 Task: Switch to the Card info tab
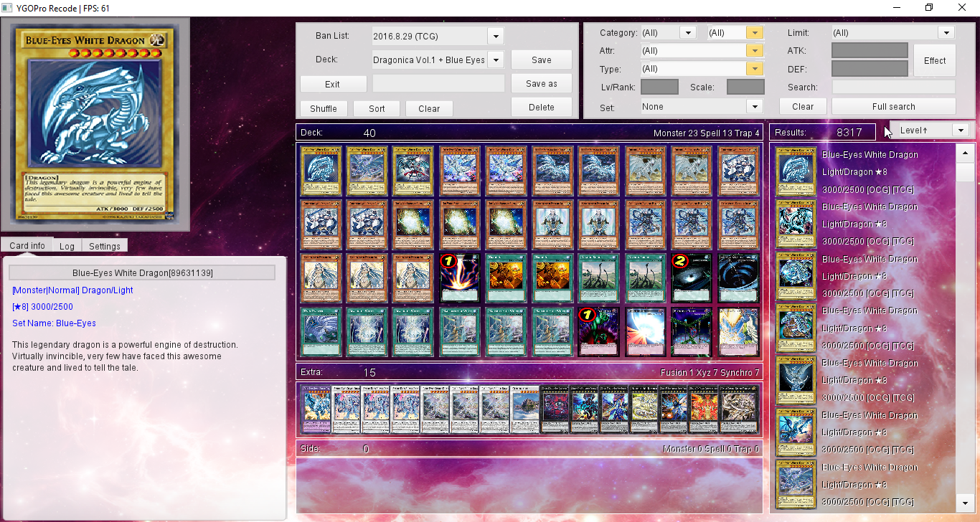[x=27, y=246]
